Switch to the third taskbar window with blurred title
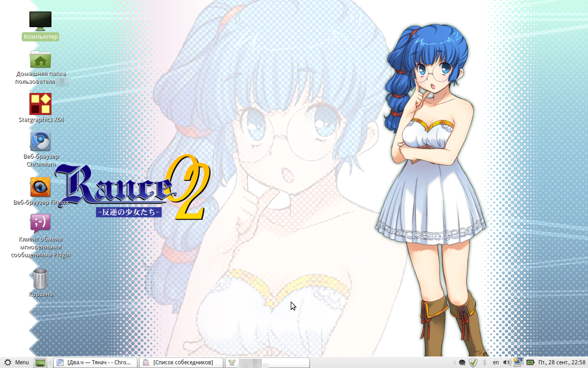This screenshot has width=588, height=368. click(267, 362)
